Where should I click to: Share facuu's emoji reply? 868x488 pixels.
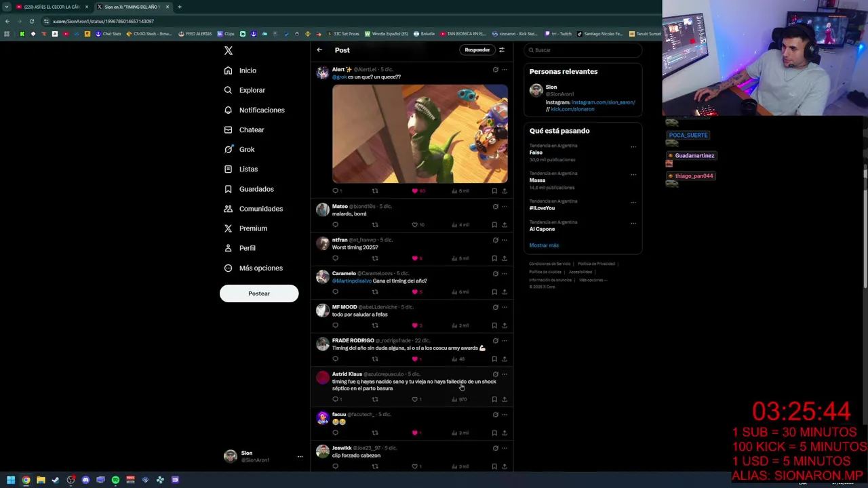coord(505,432)
